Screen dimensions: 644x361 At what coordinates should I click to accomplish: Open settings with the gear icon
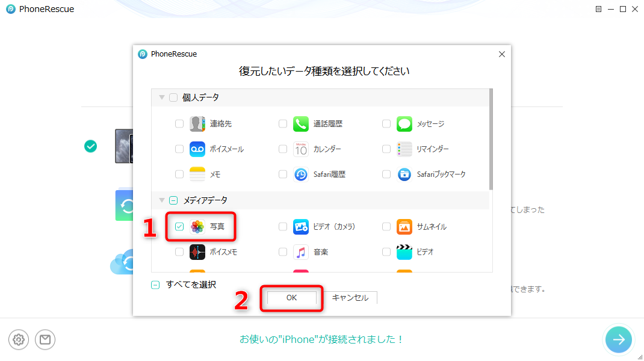click(19, 340)
